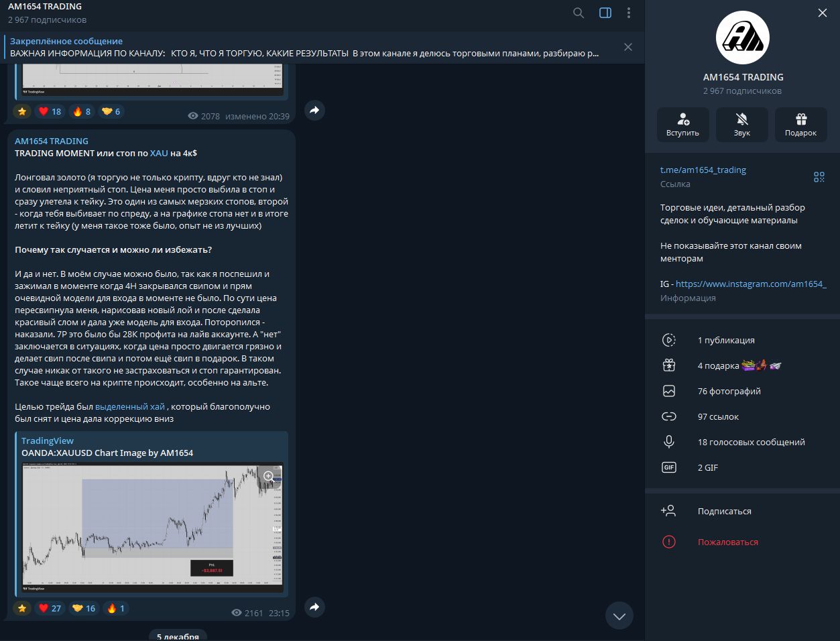Send a gift via Подарок button
Screen dimensions: 840x641
[x=800, y=124]
